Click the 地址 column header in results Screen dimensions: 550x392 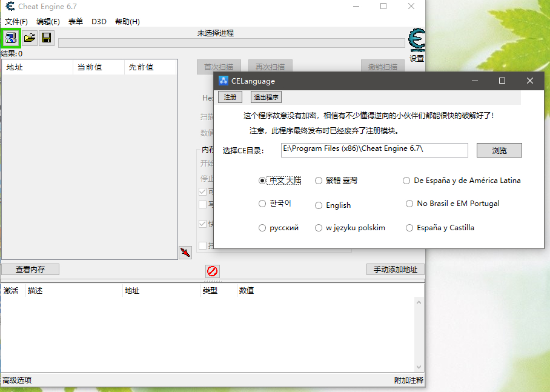coord(38,67)
